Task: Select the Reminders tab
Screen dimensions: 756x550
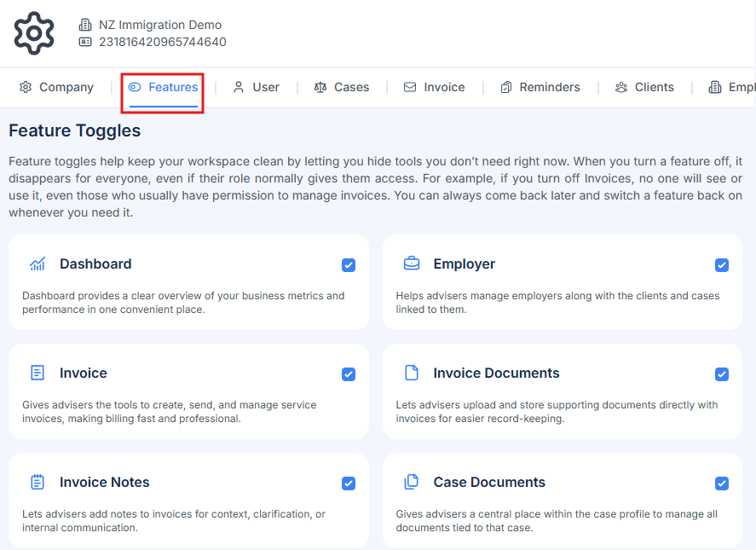Action: tap(540, 87)
